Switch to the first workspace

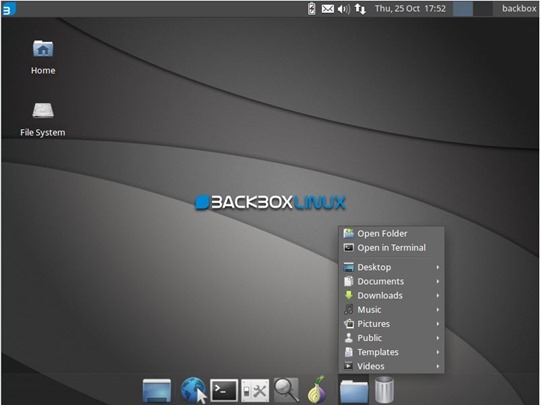pyautogui.click(x=463, y=9)
